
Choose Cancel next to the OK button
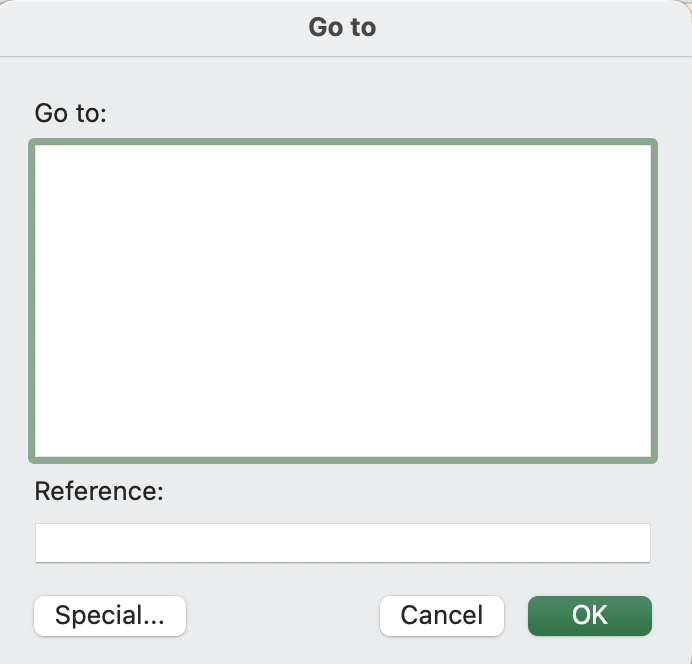pyautogui.click(x=441, y=615)
